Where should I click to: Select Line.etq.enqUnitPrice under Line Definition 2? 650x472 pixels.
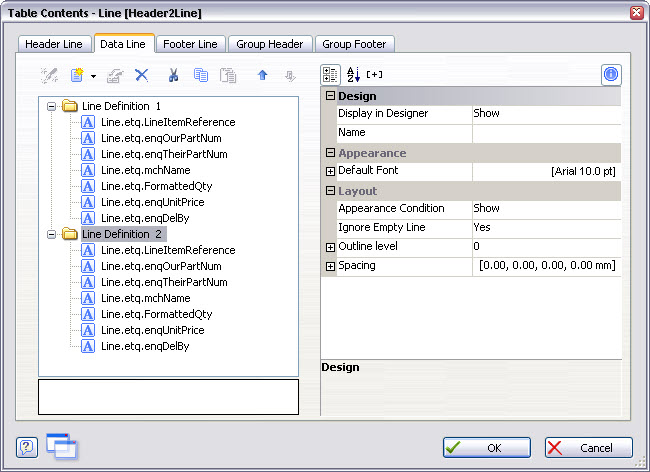click(153, 330)
